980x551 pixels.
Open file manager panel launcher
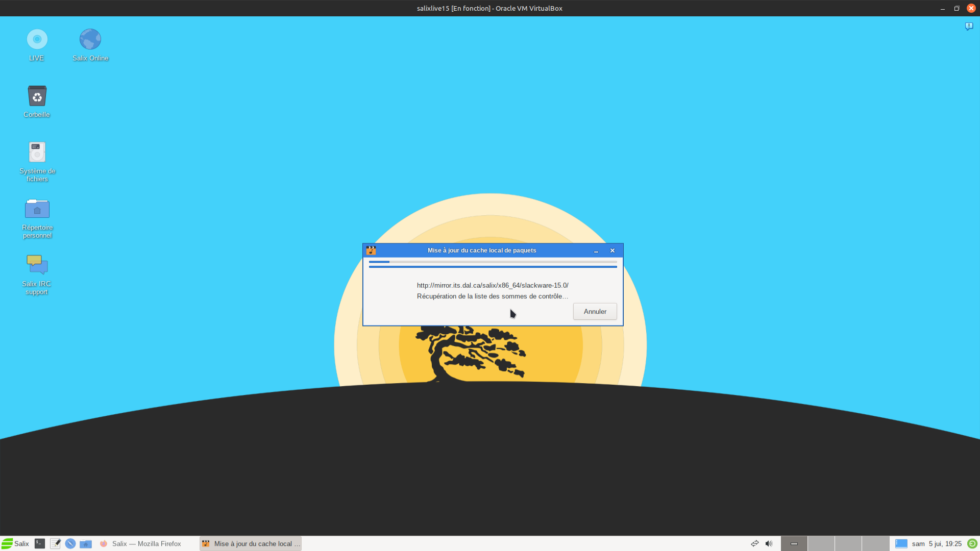pos(86,544)
